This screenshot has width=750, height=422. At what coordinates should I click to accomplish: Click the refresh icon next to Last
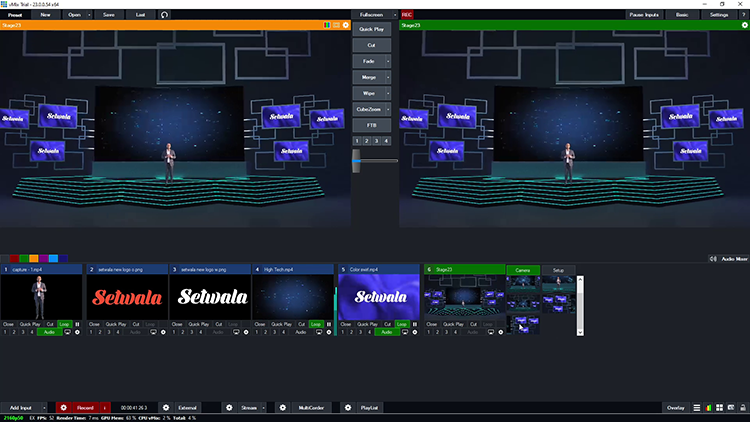click(x=165, y=15)
